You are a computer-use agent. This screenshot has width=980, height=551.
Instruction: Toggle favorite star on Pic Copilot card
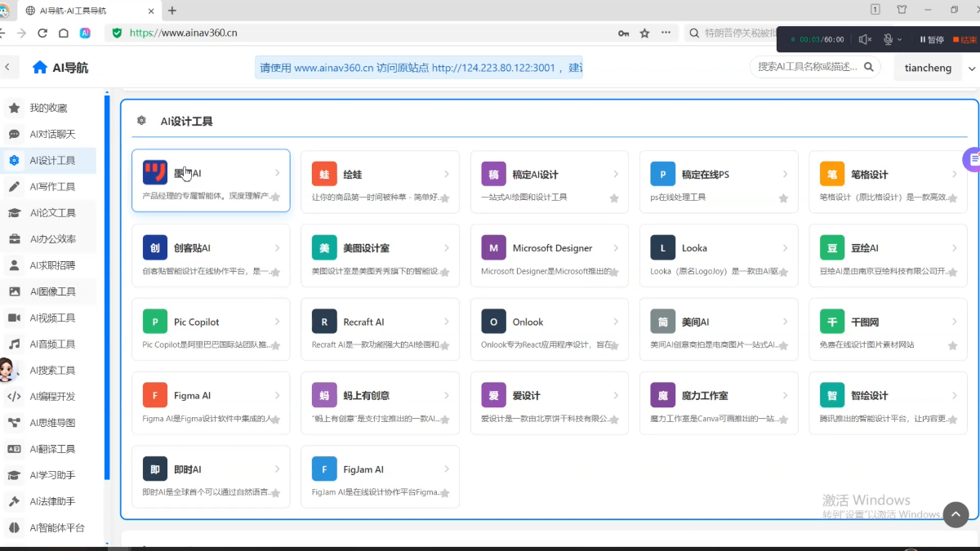point(275,345)
